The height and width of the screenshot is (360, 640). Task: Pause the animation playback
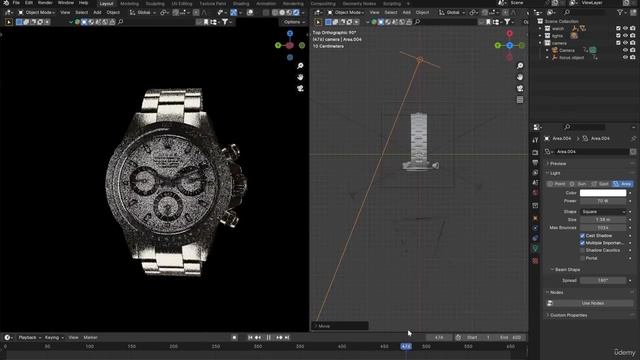(269, 338)
